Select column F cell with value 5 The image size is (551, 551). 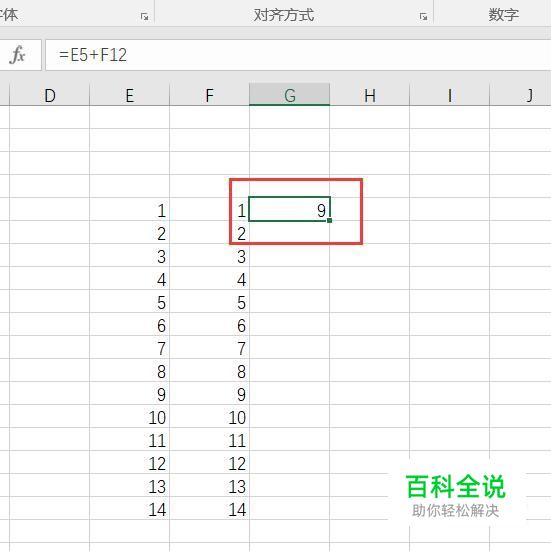[x=209, y=302]
